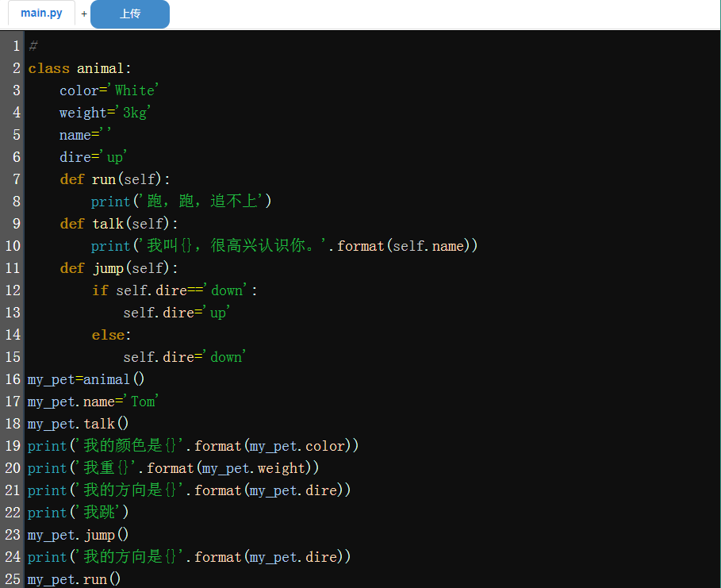Screen dimensions: 721x588
Task: Click the 'def jump(self):' definition
Action: [x=119, y=268]
